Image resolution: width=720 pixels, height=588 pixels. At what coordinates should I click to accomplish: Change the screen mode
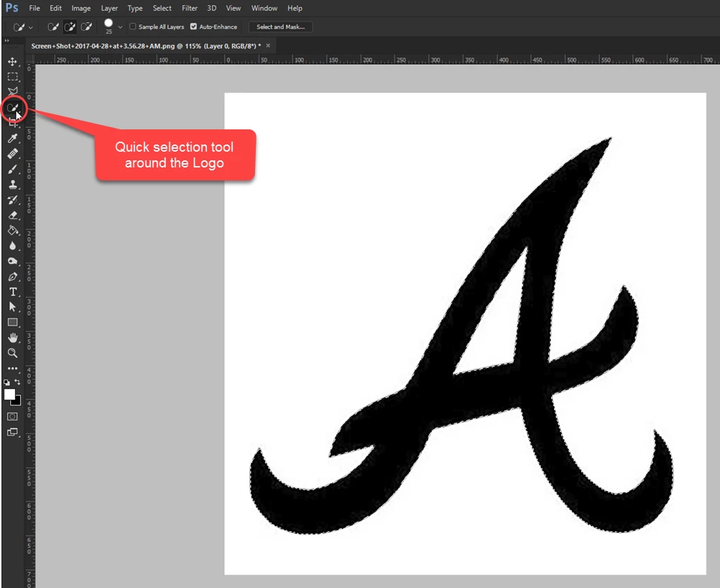(12, 432)
